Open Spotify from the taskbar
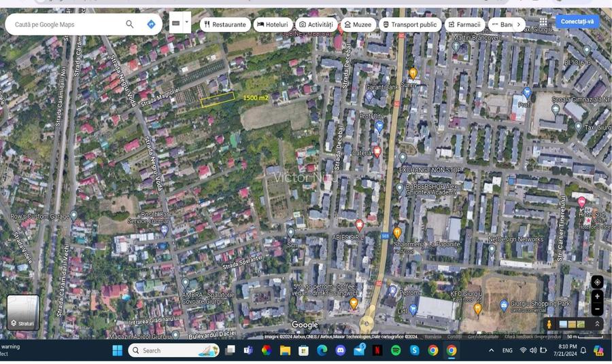The height and width of the screenshot is (364, 612). click(396, 350)
